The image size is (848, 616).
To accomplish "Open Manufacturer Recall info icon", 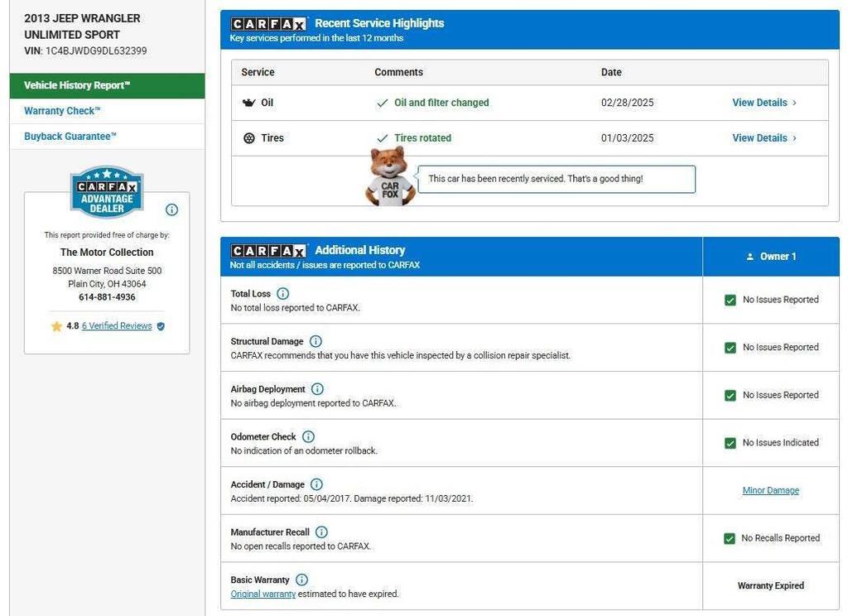I will pos(321,532).
